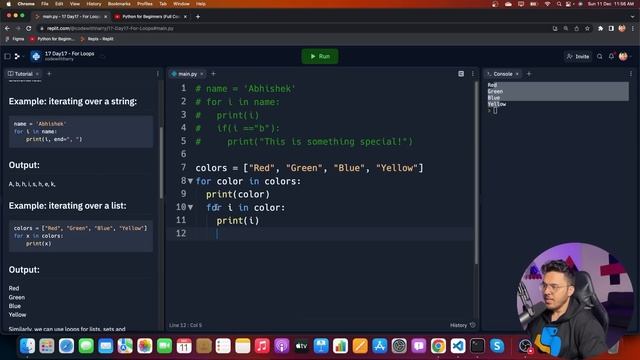This screenshot has width=640, height=360.
Task: Select the Console pane tab
Action: coord(500,74)
